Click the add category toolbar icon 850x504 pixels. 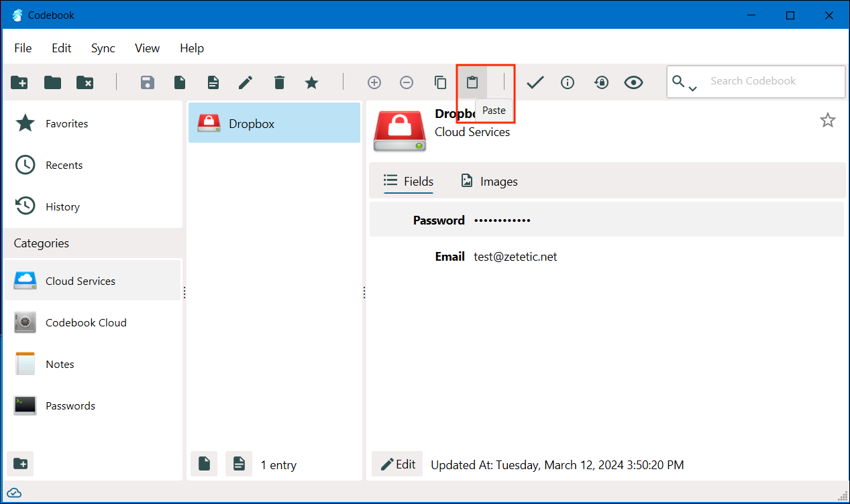pyautogui.click(x=19, y=82)
